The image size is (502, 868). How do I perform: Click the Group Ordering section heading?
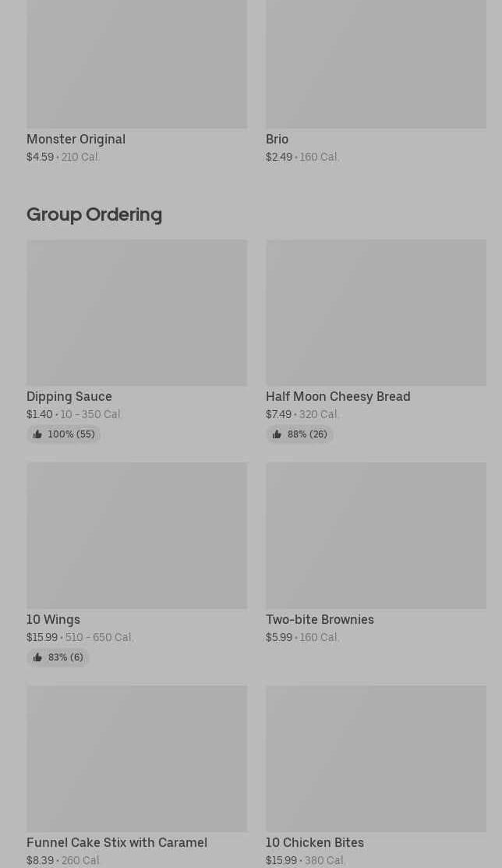point(94,214)
